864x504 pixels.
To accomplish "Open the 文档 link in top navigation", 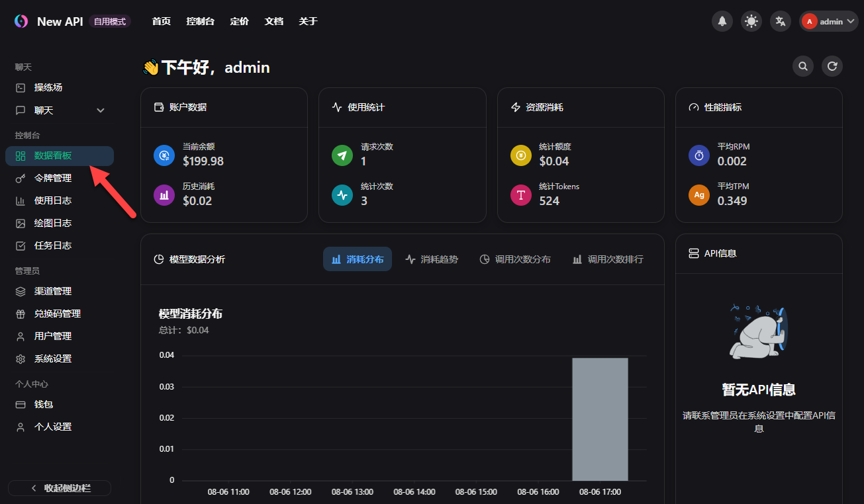I will 273,21.
